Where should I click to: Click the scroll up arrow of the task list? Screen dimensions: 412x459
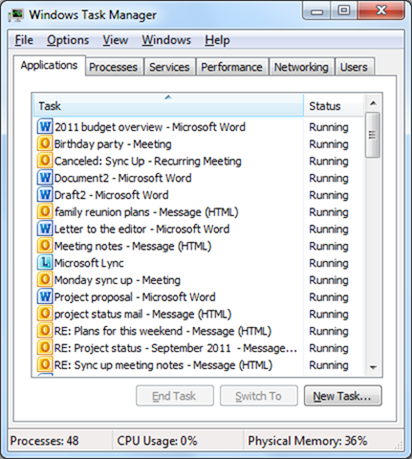373,103
